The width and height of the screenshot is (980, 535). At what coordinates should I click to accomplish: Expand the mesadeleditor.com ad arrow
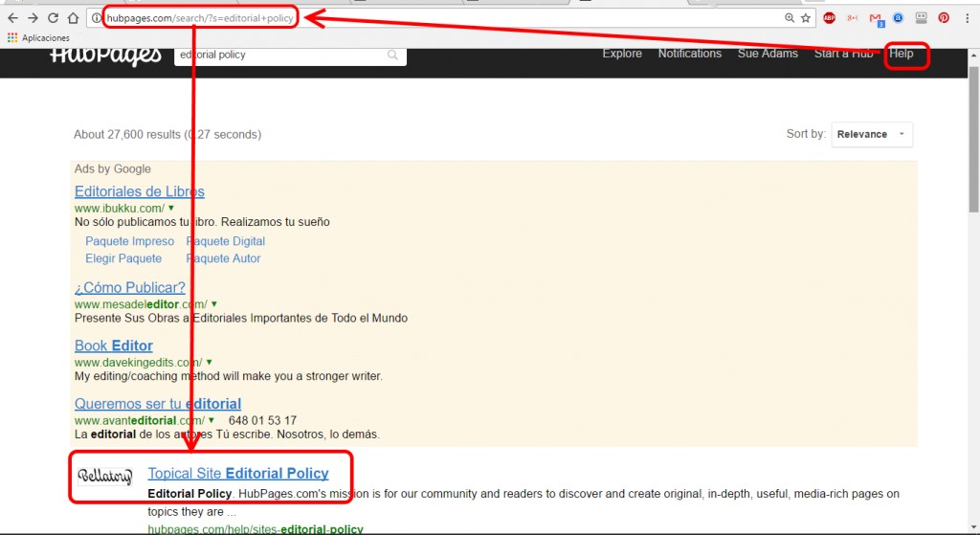pos(214,304)
